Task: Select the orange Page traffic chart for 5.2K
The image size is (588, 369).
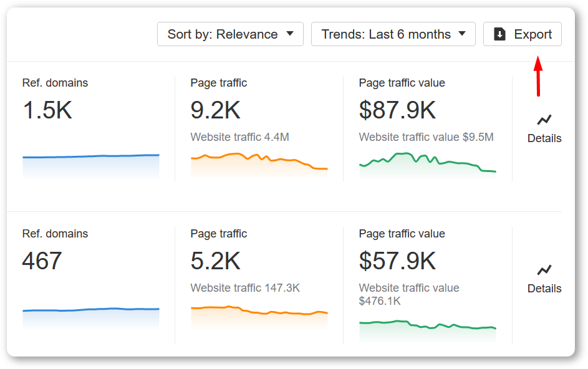Action: coord(259,318)
